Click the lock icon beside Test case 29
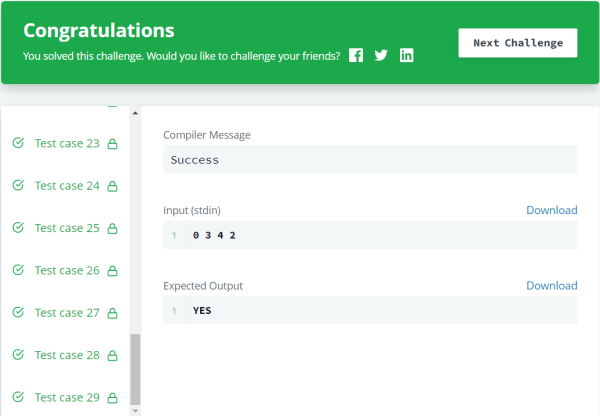600x416 pixels. (x=112, y=398)
